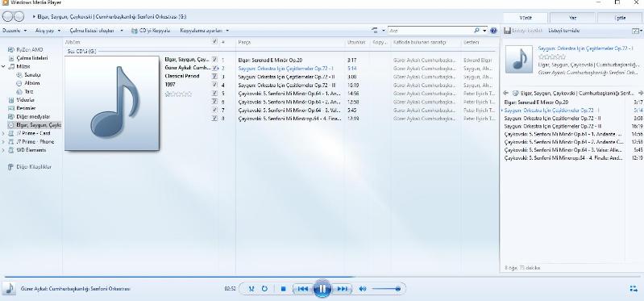This screenshot has height=301, width=644.
Task: Go forward with the round forward arrow
Action: (19, 16)
